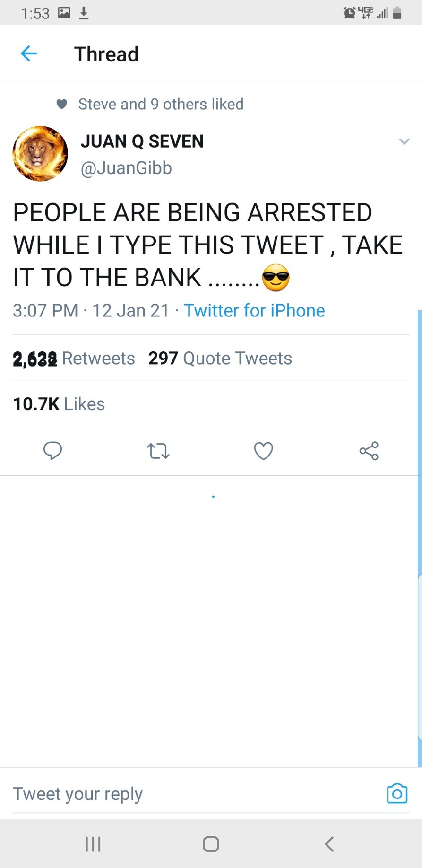Like the tweet with the heart icon
This screenshot has width=422, height=868.
click(x=263, y=451)
